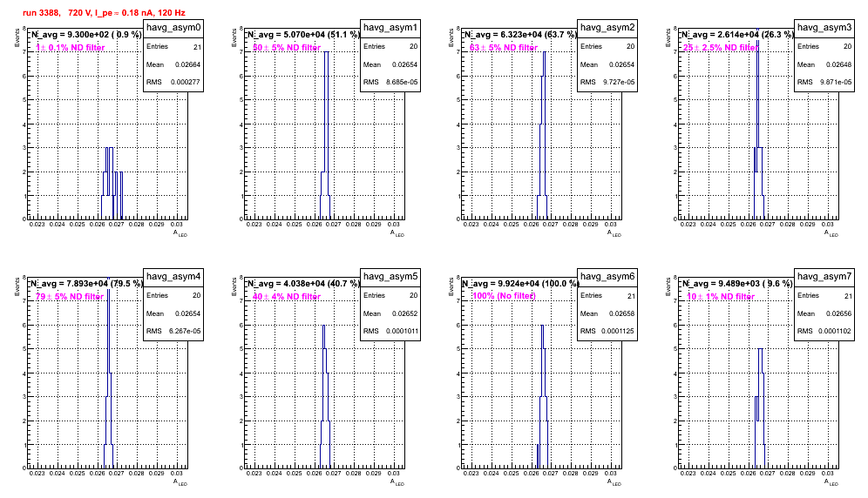This screenshot has width=868, height=498.
Task: Click RMS value 8.685e-05 in havg_asym1
Action: coord(403,82)
